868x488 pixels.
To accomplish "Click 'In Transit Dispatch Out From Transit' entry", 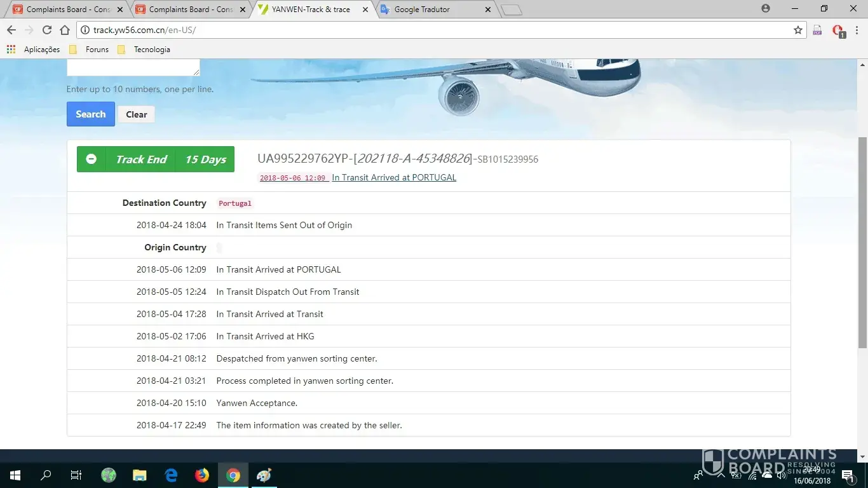I will [x=288, y=292].
